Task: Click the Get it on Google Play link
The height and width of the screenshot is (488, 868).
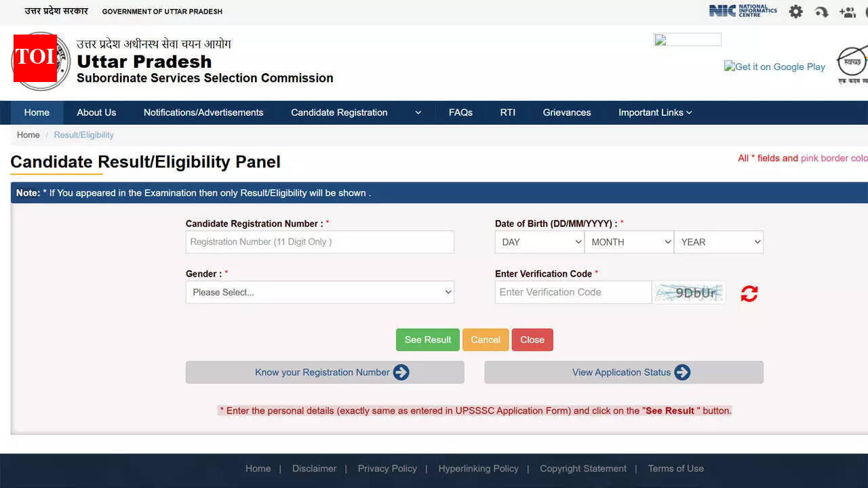Action: pos(775,66)
